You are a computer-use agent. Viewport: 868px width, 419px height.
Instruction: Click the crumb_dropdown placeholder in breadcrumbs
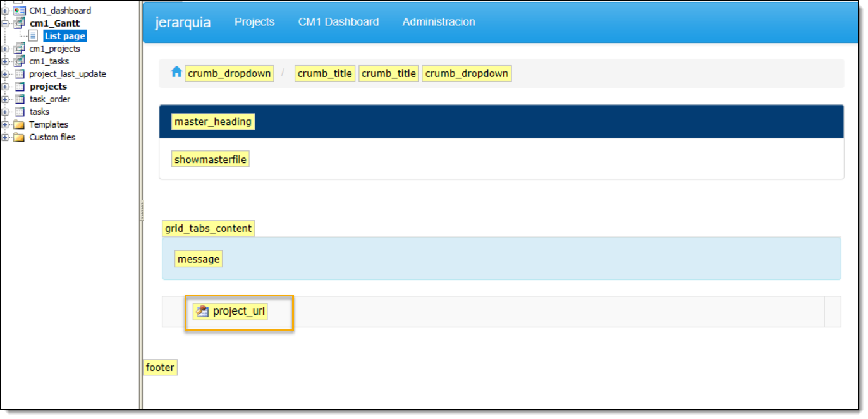[229, 73]
